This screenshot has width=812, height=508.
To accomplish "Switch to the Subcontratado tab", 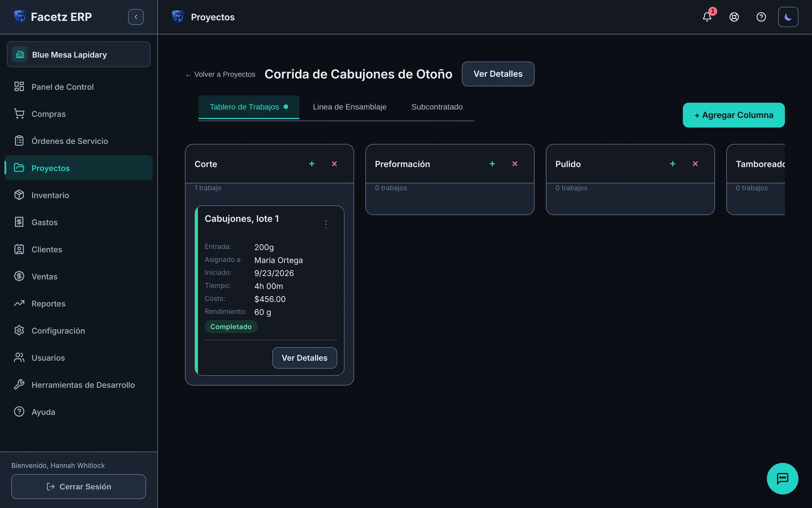I will click(x=437, y=107).
